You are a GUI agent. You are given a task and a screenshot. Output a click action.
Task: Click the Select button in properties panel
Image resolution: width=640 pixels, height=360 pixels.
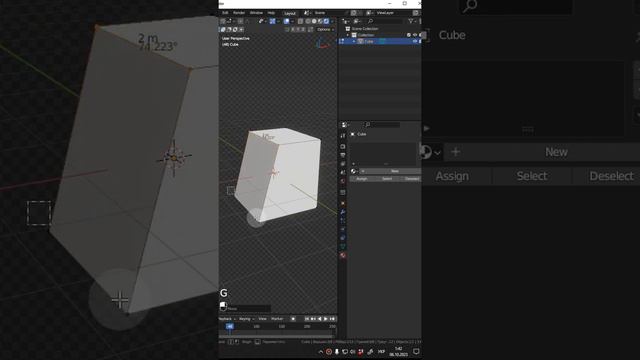click(387, 179)
